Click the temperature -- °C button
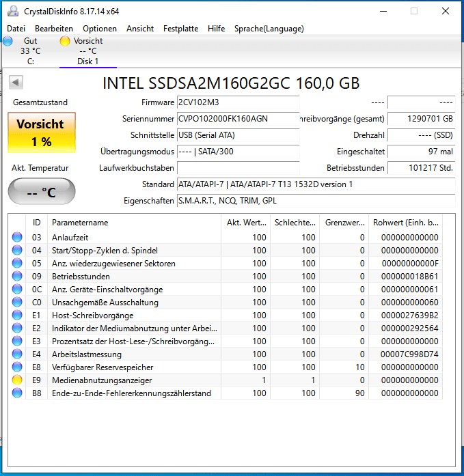This screenshot has height=476, width=464. coord(42,191)
